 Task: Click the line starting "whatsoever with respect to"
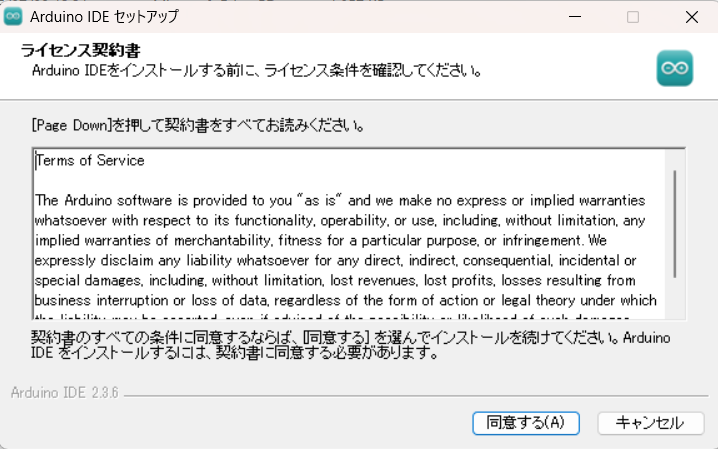(340, 221)
